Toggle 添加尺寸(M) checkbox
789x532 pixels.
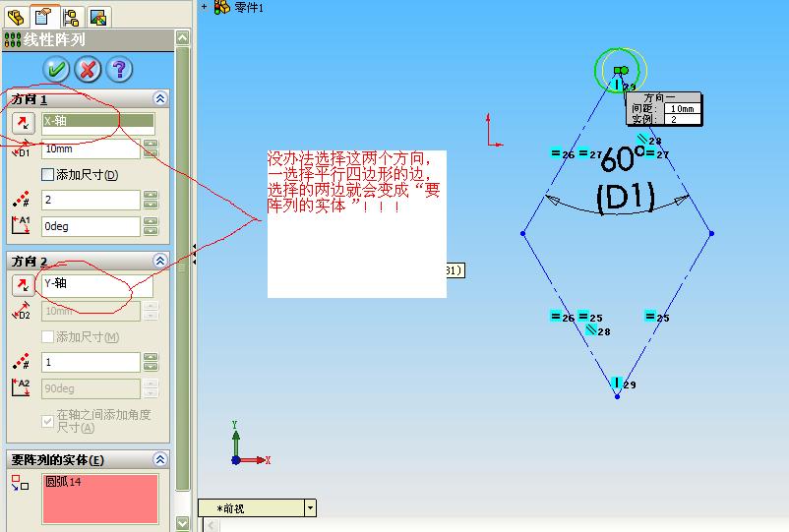48,336
